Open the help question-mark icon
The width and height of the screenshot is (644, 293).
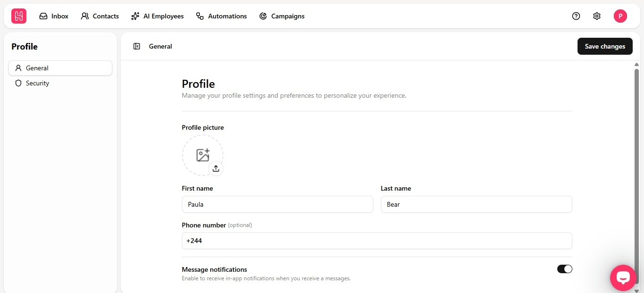(576, 16)
